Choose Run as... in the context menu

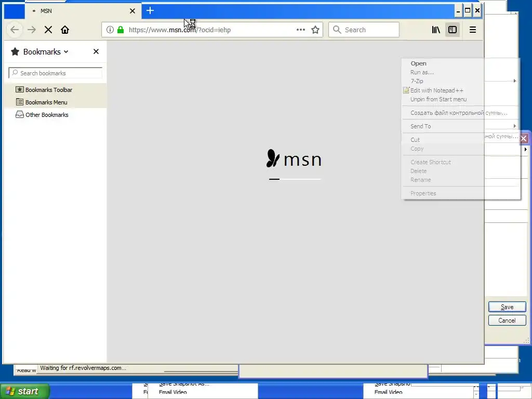[460, 72]
